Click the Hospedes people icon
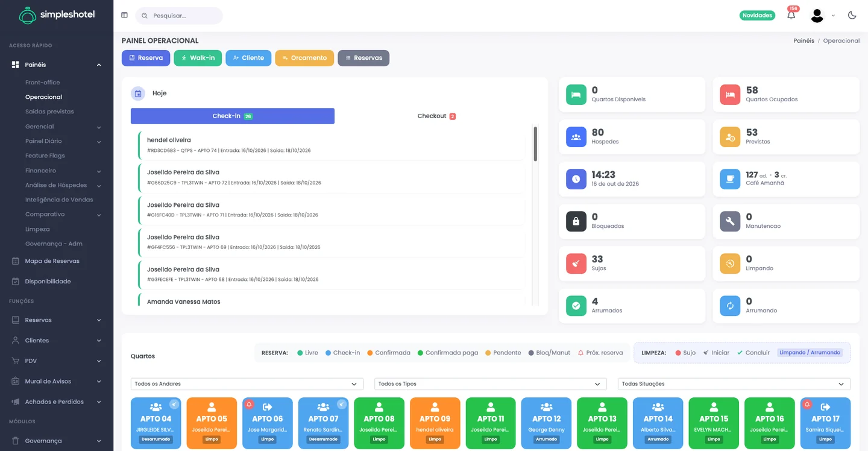 tap(576, 137)
